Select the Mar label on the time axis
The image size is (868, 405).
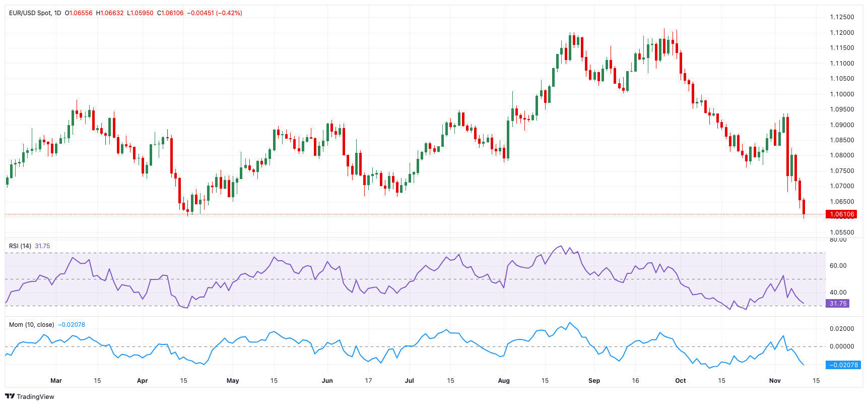[x=56, y=381]
